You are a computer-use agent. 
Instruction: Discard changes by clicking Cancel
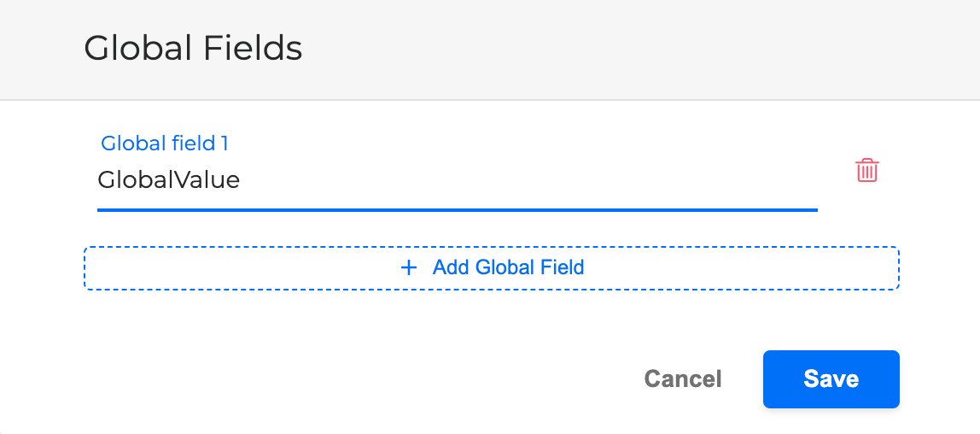point(683,378)
